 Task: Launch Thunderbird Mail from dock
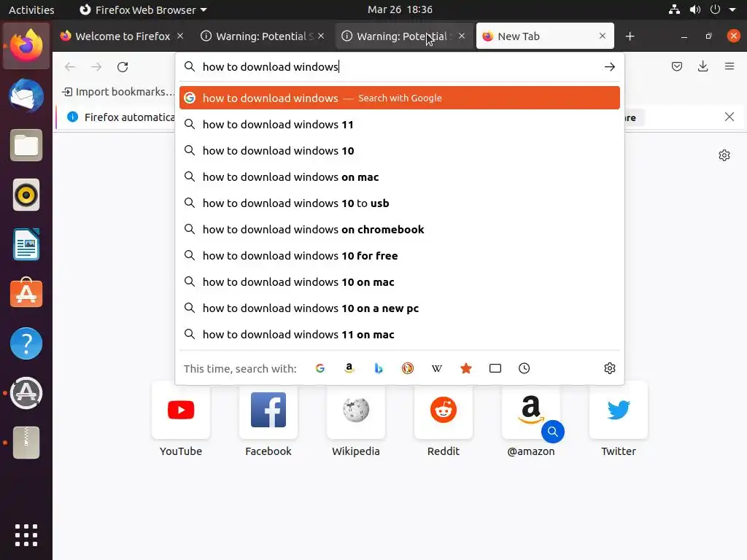click(26, 96)
